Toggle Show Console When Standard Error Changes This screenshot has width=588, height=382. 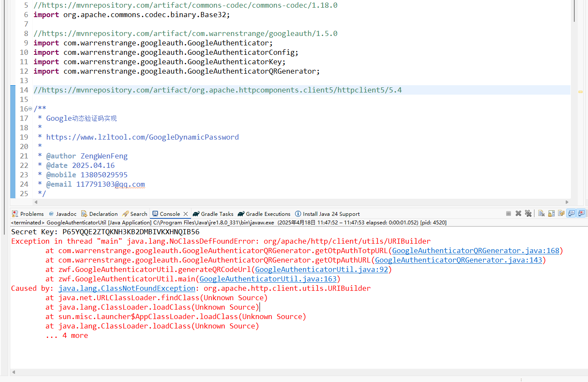pos(581,213)
